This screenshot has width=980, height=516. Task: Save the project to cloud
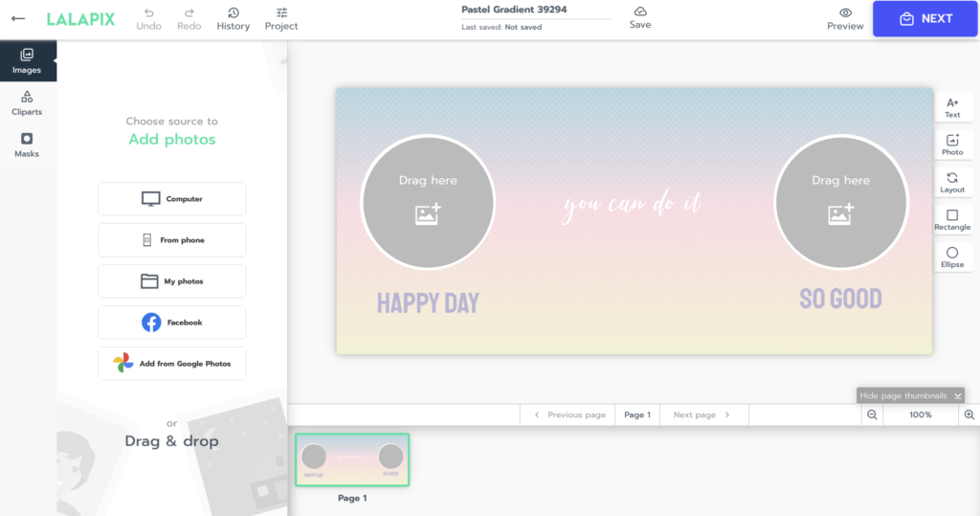click(640, 17)
